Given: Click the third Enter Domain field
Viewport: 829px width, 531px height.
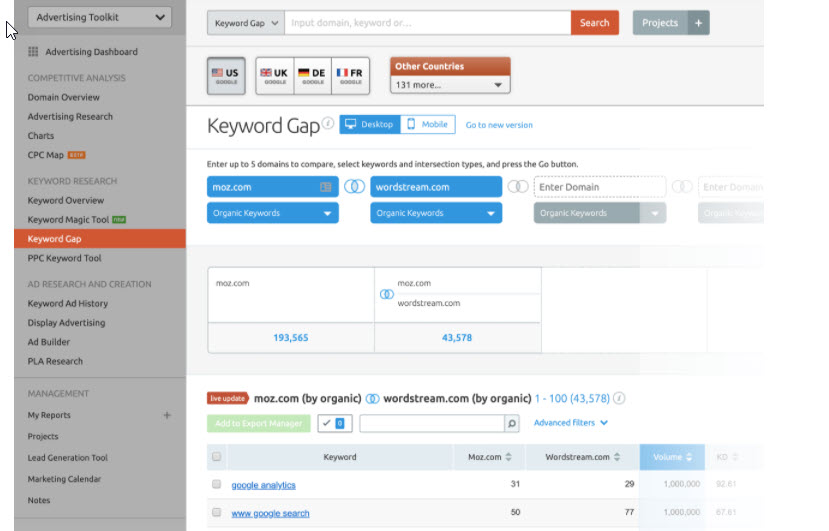Looking at the screenshot, I should point(600,187).
